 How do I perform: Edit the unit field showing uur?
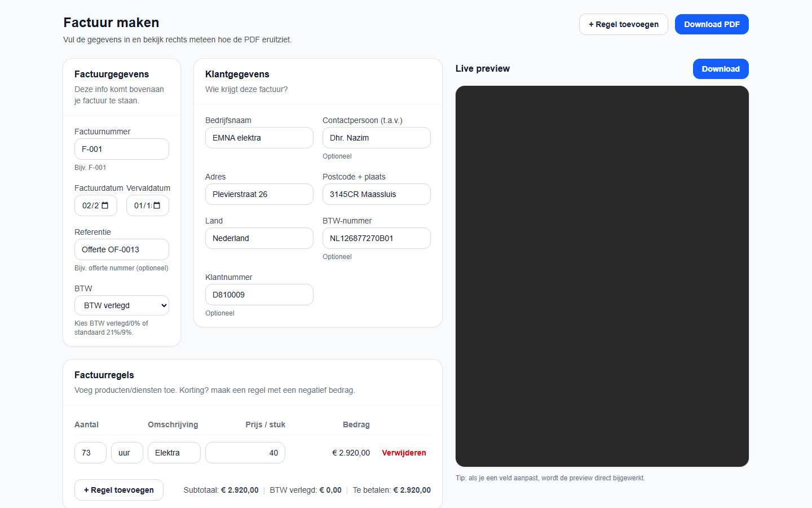click(x=127, y=453)
